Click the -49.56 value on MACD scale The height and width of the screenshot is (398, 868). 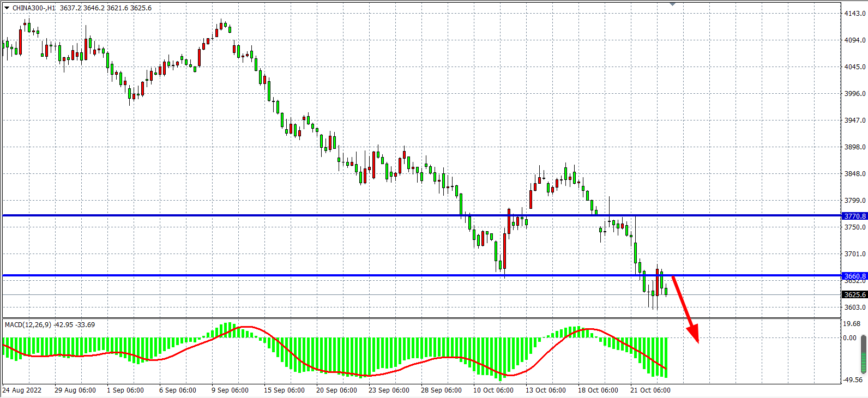(853, 380)
